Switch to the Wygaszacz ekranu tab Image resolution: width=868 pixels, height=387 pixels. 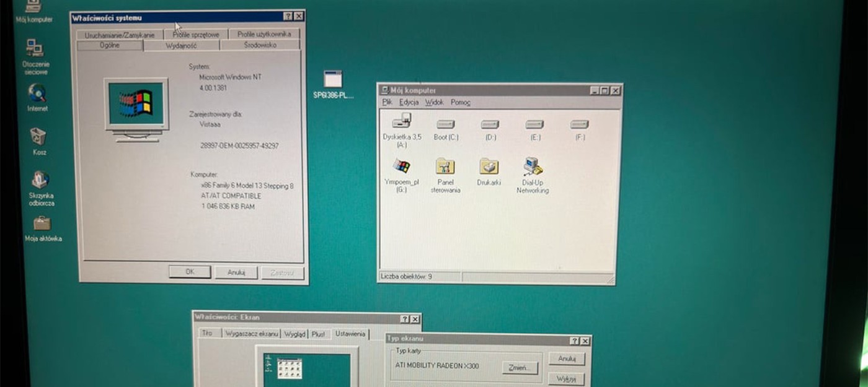click(x=252, y=334)
